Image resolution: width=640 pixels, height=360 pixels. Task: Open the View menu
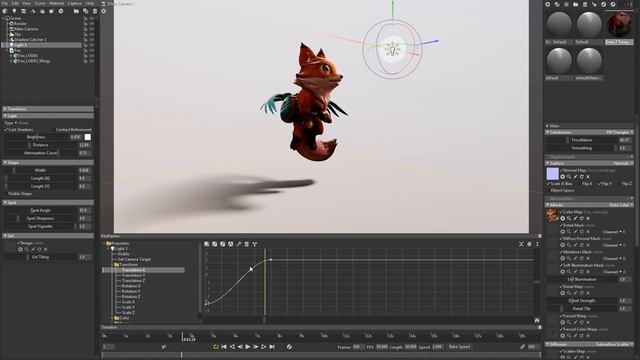point(27,3)
